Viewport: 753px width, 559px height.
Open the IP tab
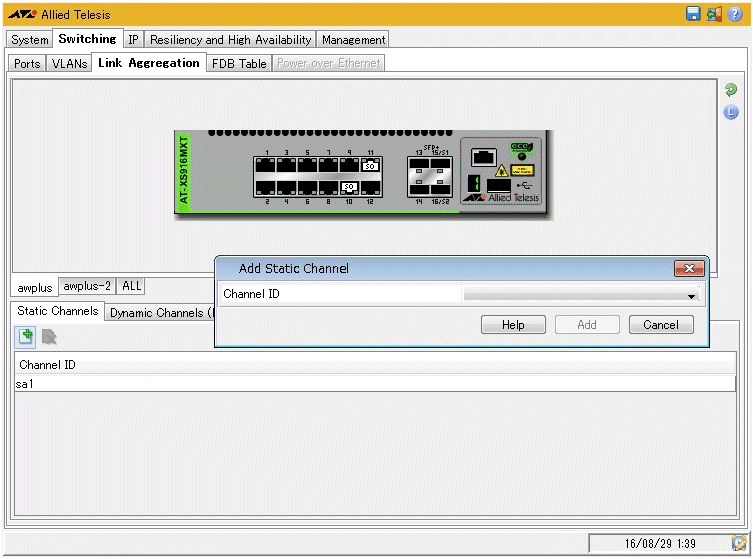click(x=133, y=40)
